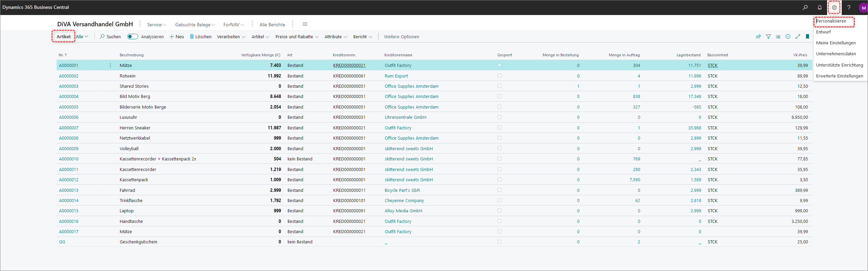Select Unternehmensdaten menu entry
This screenshot has height=271, width=868.
836,54
